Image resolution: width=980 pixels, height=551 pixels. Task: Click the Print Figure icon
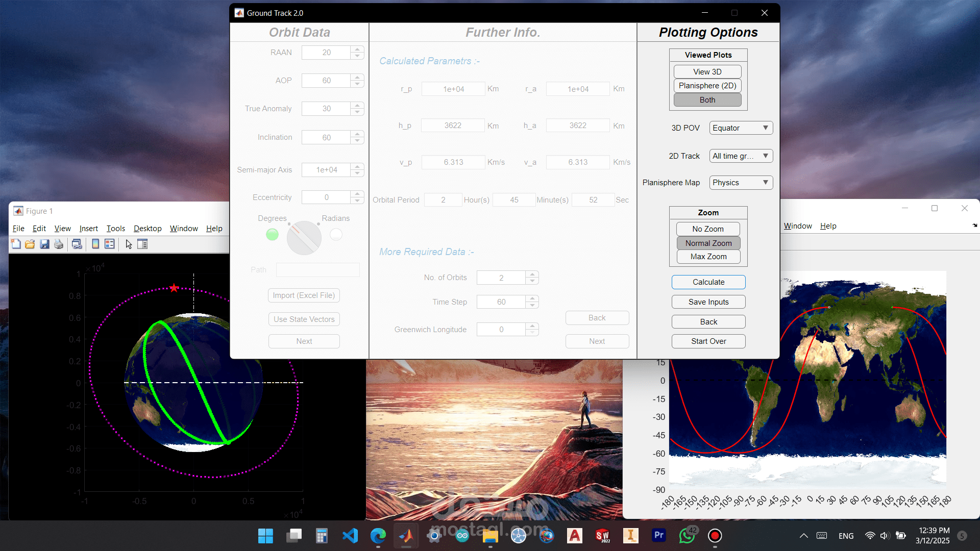coord(59,244)
